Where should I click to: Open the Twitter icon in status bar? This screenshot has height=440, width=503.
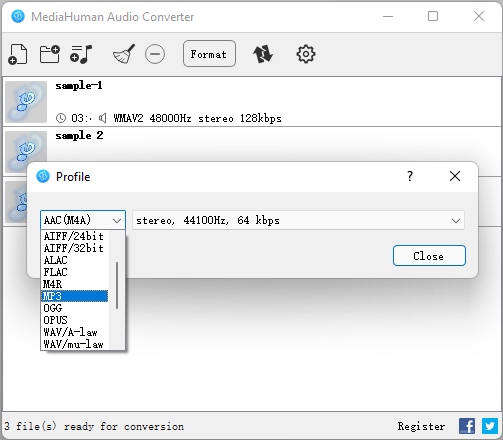pyautogui.click(x=490, y=426)
